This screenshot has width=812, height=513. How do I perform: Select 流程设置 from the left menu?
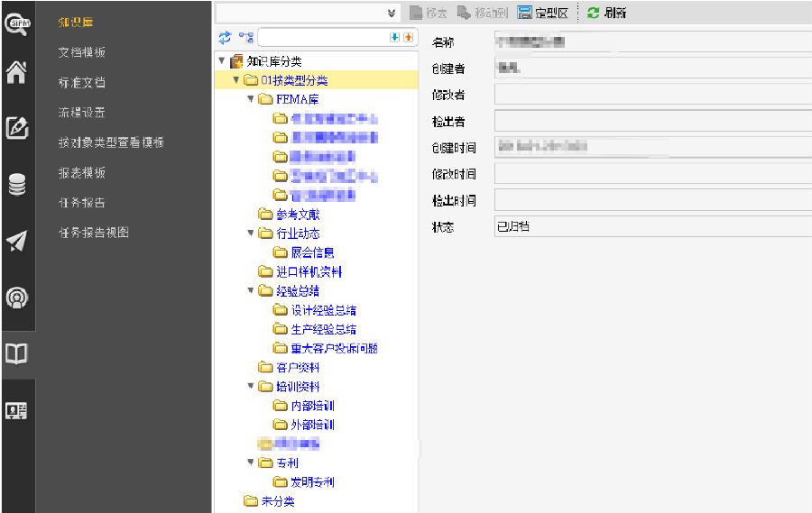pyautogui.click(x=82, y=113)
